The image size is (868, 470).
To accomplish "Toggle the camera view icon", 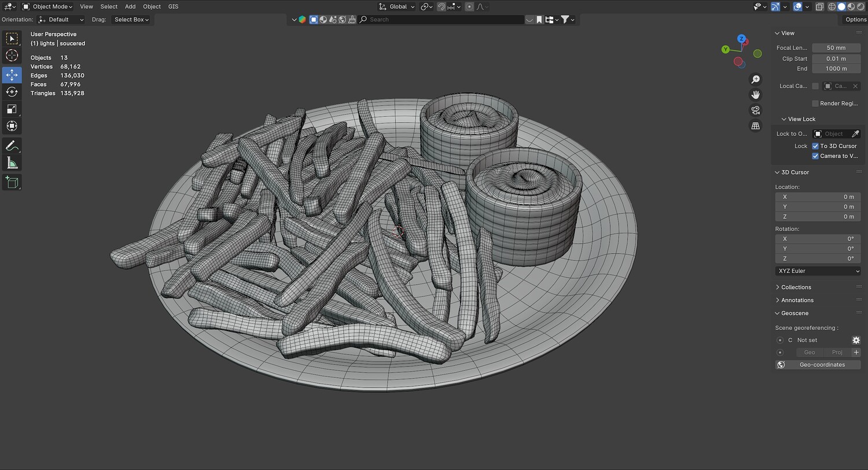I will coord(755,111).
